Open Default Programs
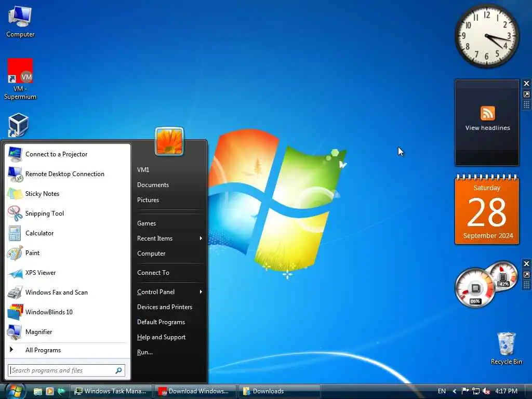532x399 pixels. point(161,322)
